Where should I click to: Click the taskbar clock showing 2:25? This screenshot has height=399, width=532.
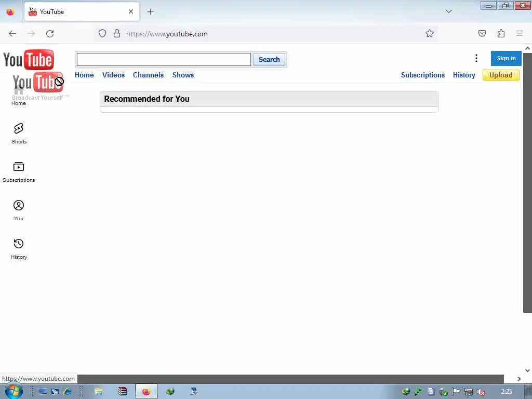point(507,392)
